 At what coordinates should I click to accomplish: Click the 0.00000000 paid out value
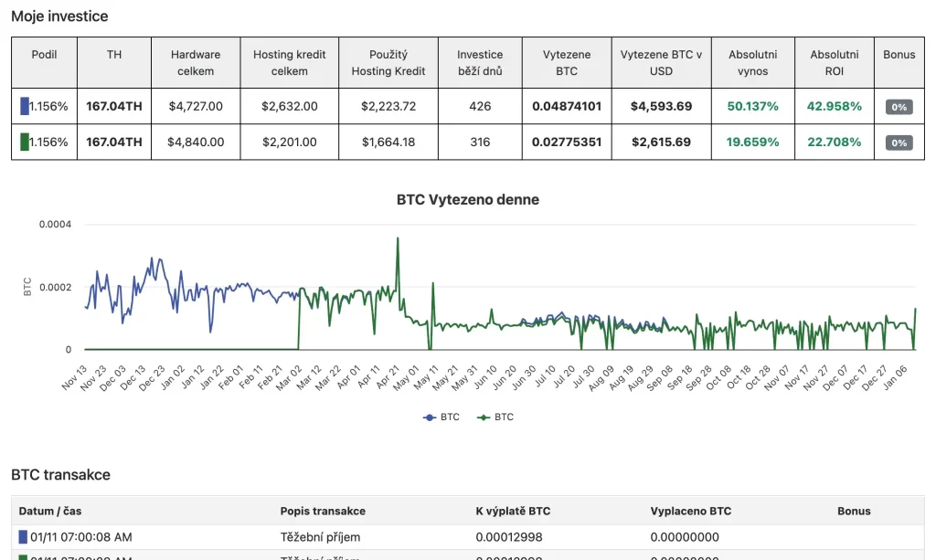[685, 537]
